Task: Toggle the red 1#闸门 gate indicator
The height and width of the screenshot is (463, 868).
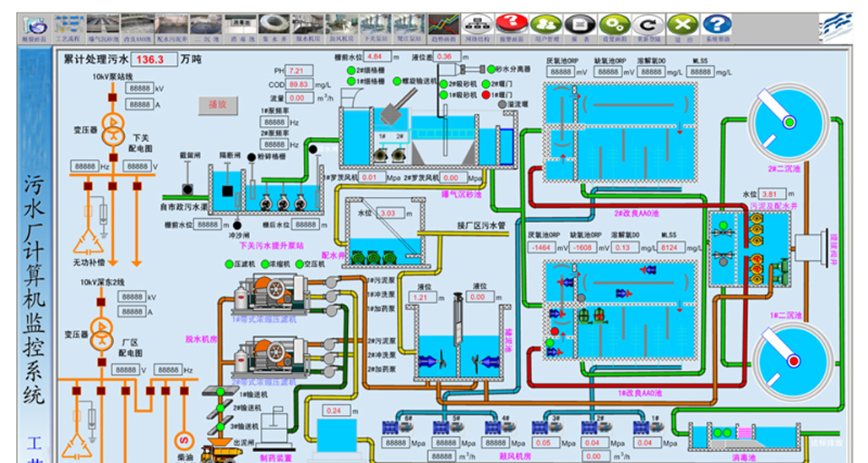Action: (x=486, y=95)
